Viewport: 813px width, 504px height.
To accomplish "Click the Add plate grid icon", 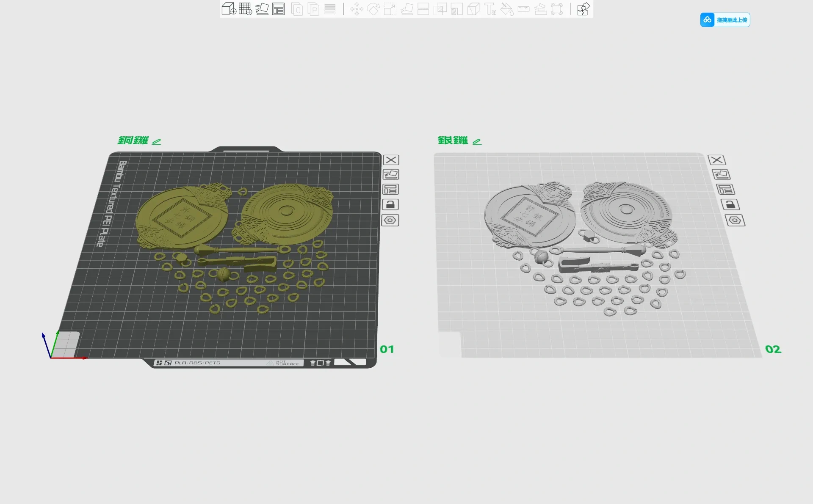I will click(x=245, y=9).
